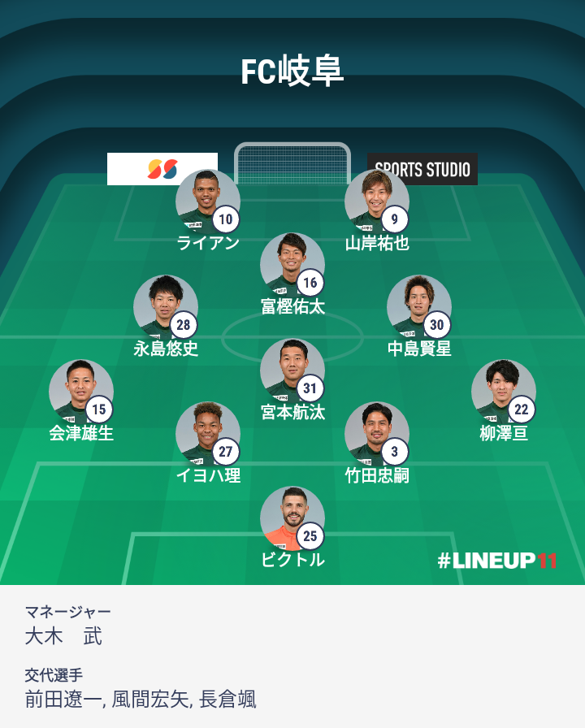Select player 山岸祐也's photo

click(x=376, y=201)
